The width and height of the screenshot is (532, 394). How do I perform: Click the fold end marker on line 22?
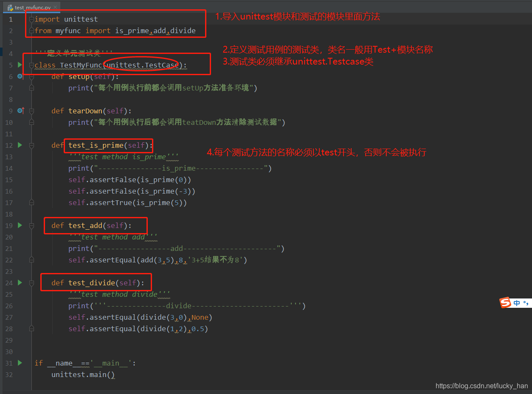[x=31, y=260]
